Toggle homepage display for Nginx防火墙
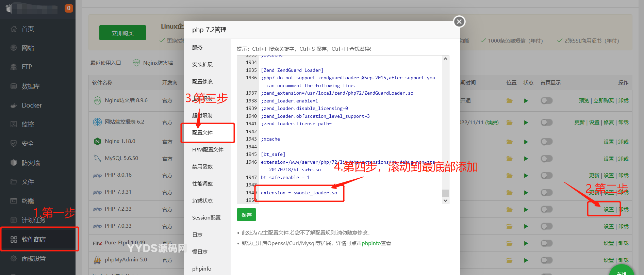 (546, 101)
